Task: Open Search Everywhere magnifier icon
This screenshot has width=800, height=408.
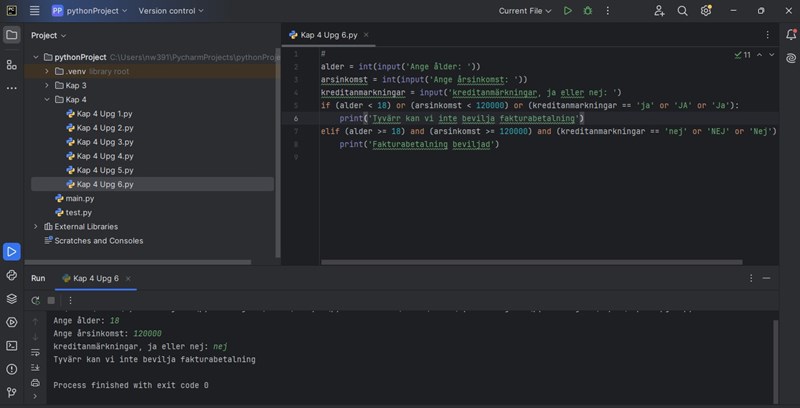Action: (683, 11)
